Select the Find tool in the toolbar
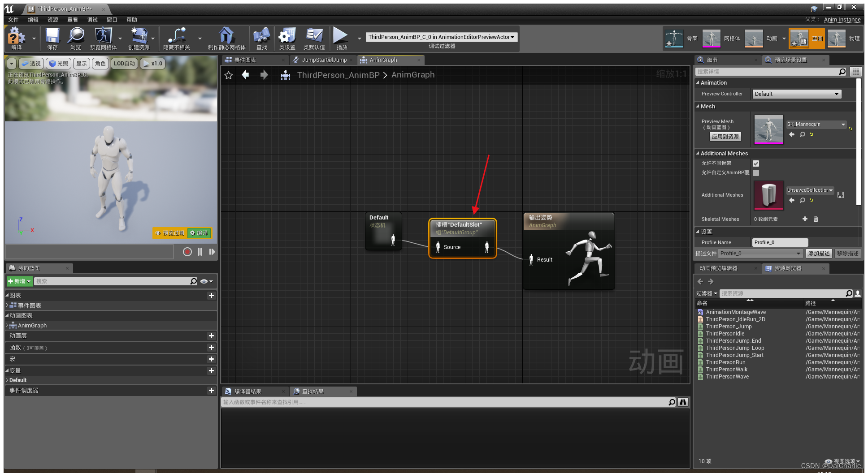Screen dimensions: 868x473 point(262,38)
